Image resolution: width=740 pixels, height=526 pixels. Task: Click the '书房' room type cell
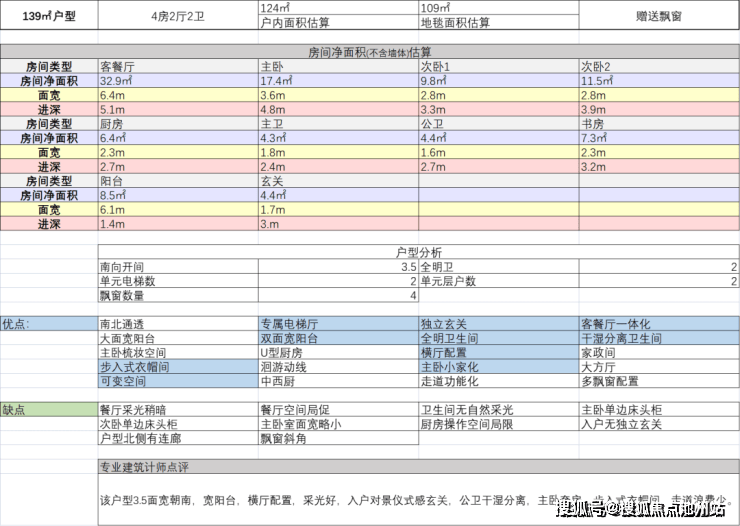[659, 123]
